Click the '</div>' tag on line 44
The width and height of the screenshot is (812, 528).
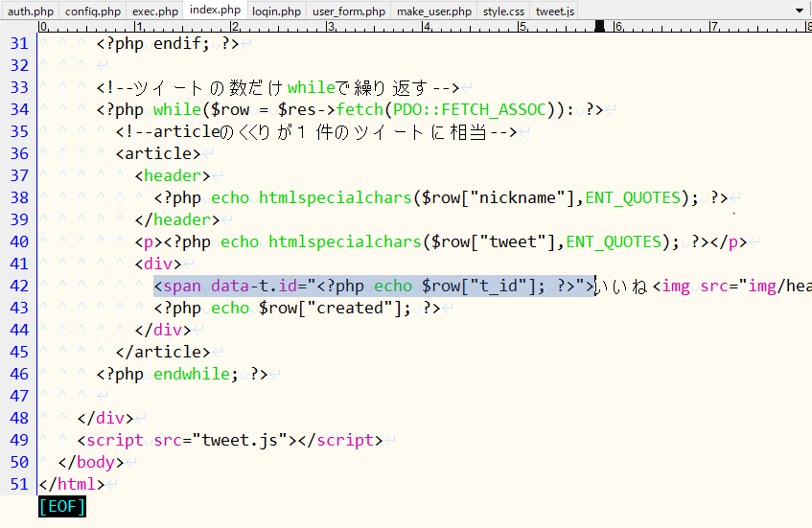pos(163,330)
